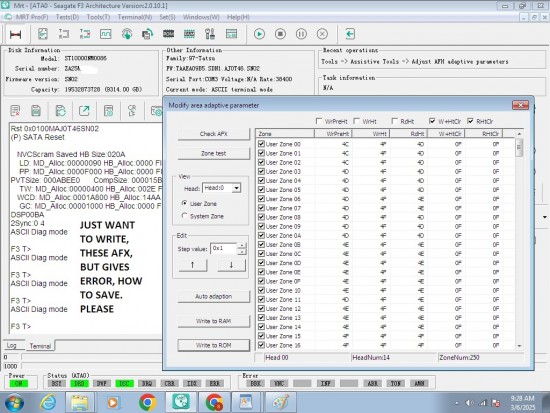The height and width of the screenshot is (413, 550).
Task: Uncheck User Zone 00 row checkbox
Action: (x=261, y=144)
